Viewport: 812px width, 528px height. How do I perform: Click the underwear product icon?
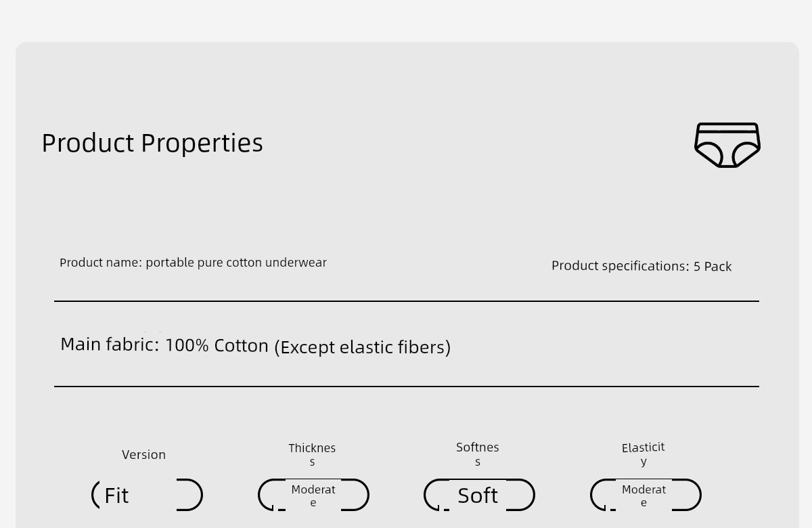coord(727,145)
